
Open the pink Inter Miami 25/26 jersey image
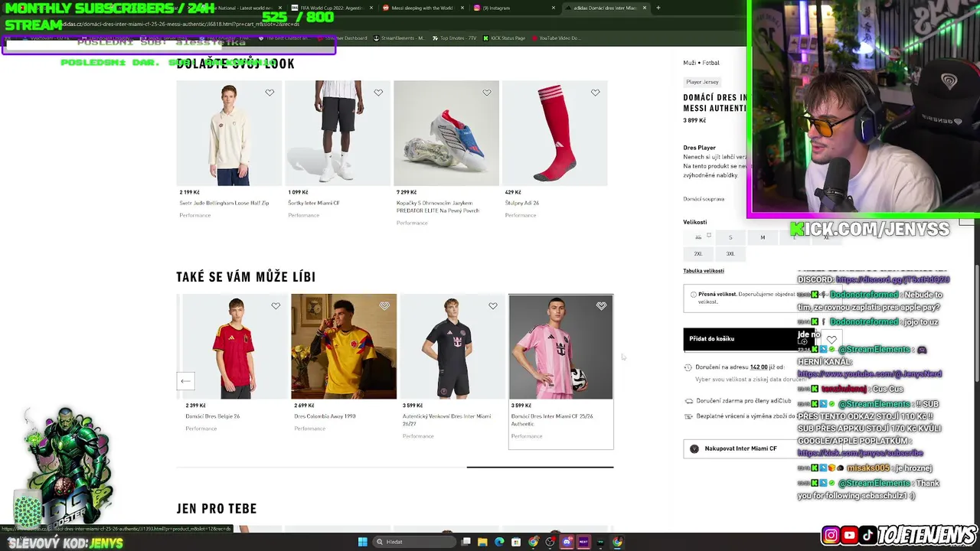tap(561, 347)
